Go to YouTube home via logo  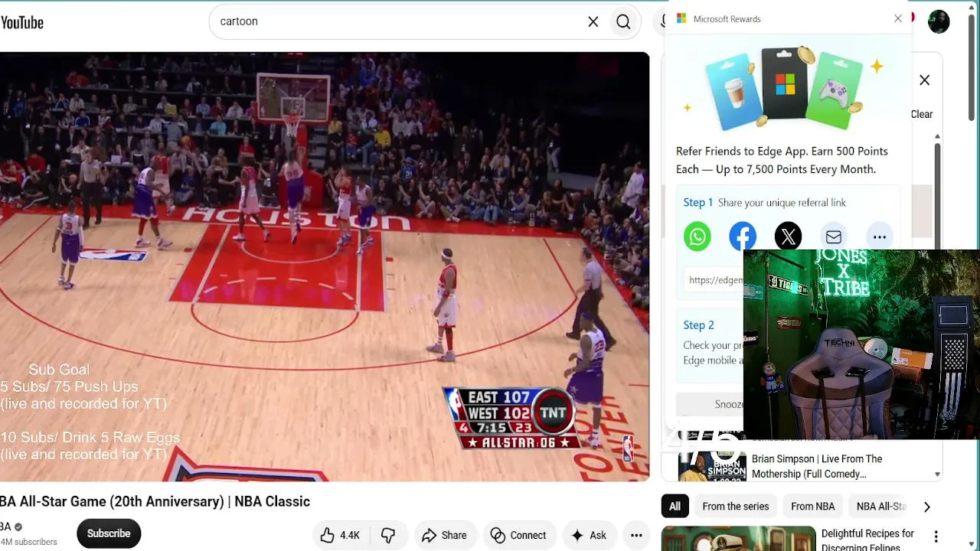[x=22, y=22]
